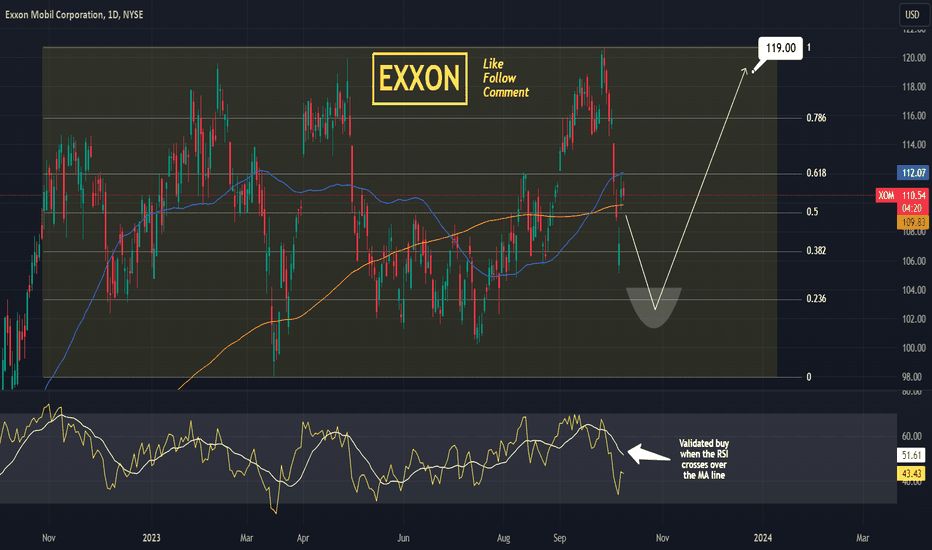This screenshot has height=550, width=932.
Task: Click the 60.00 RSI scale value
Action: click(x=911, y=436)
